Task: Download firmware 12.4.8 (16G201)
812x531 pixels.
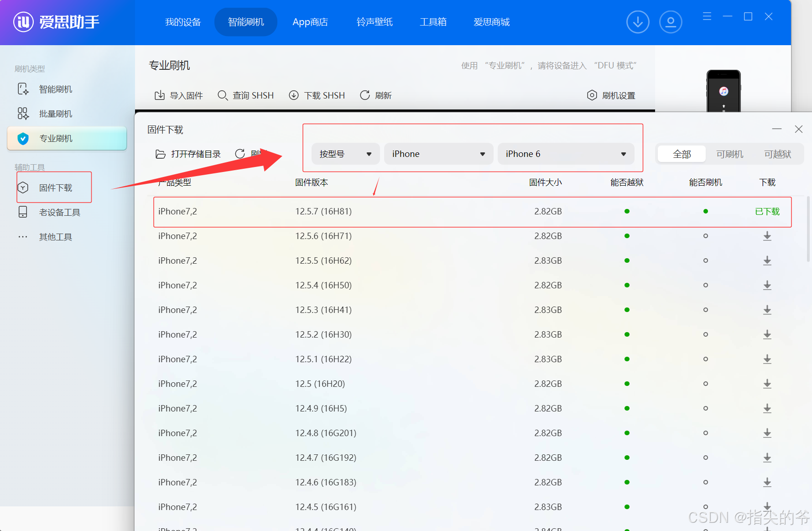Action: 767,433
